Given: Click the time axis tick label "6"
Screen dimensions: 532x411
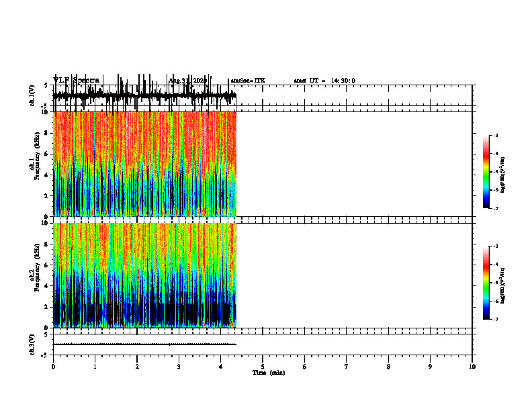Looking at the screenshot, I should point(305,367).
